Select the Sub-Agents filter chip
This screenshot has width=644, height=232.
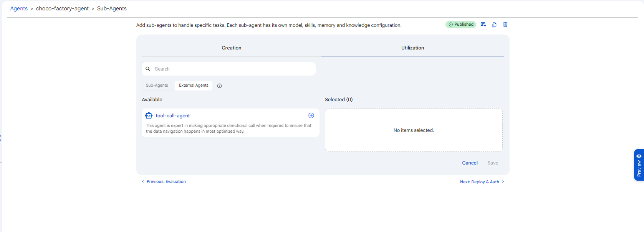coord(157,86)
